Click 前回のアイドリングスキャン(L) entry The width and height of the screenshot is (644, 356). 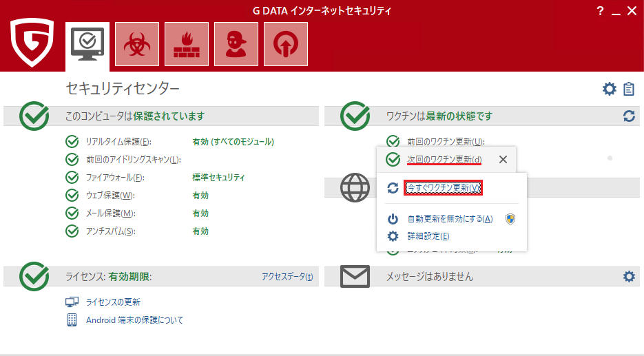click(133, 159)
